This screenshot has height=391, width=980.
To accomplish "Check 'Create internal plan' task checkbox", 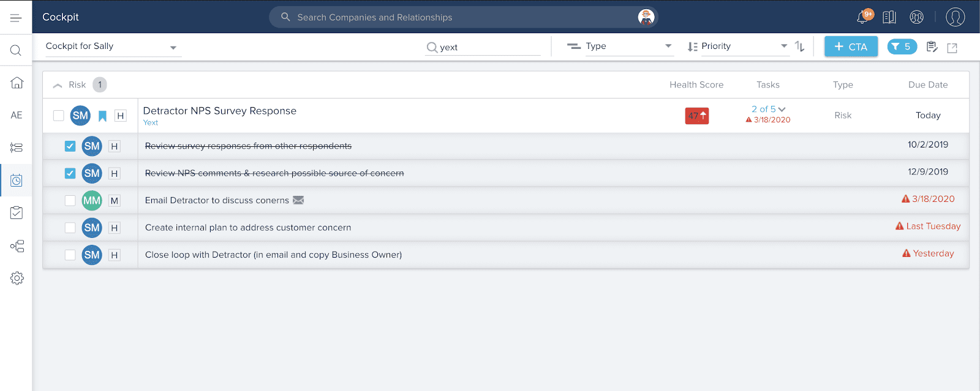I will (70, 228).
